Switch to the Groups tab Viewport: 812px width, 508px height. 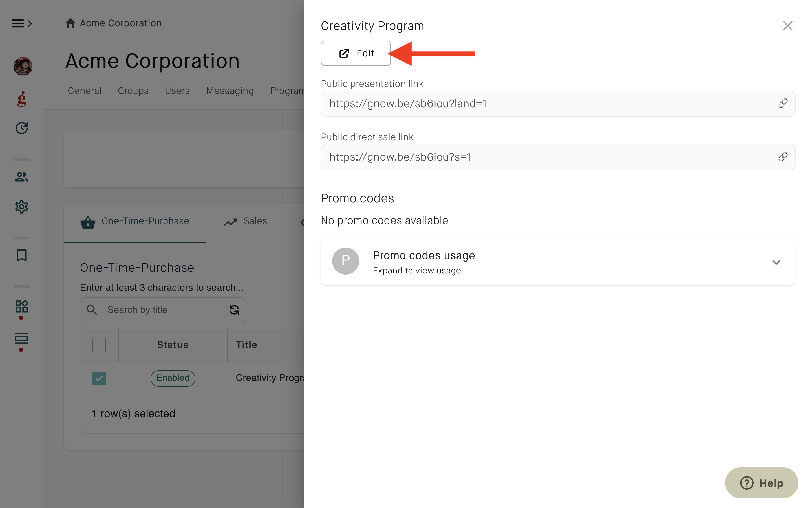point(133,91)
